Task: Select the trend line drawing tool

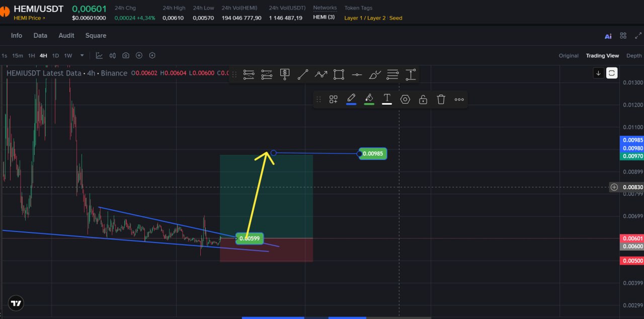Action: (303, 74)
